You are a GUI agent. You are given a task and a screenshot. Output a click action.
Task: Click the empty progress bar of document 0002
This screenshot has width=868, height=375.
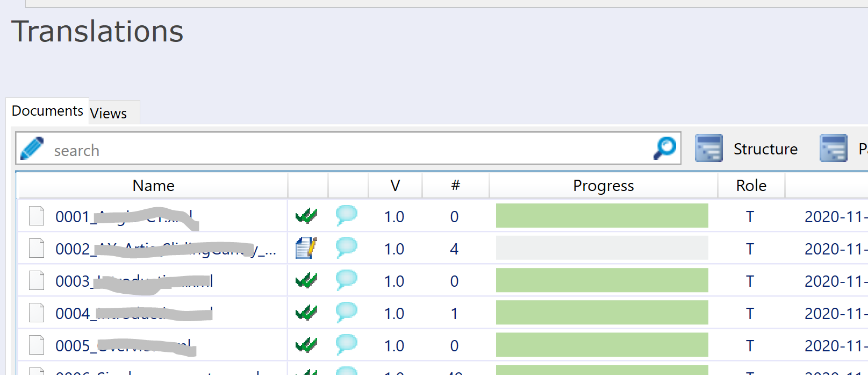602,249
